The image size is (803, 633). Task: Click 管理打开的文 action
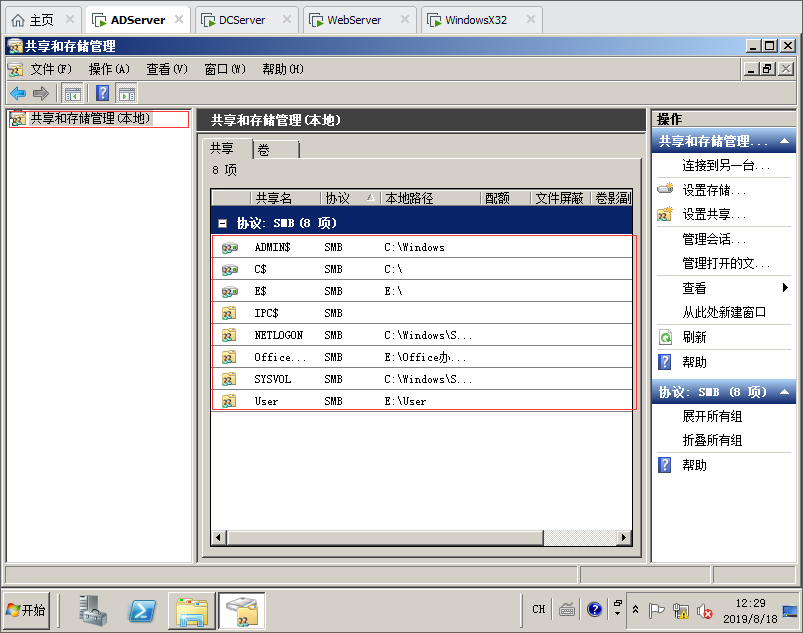point(726,263)
